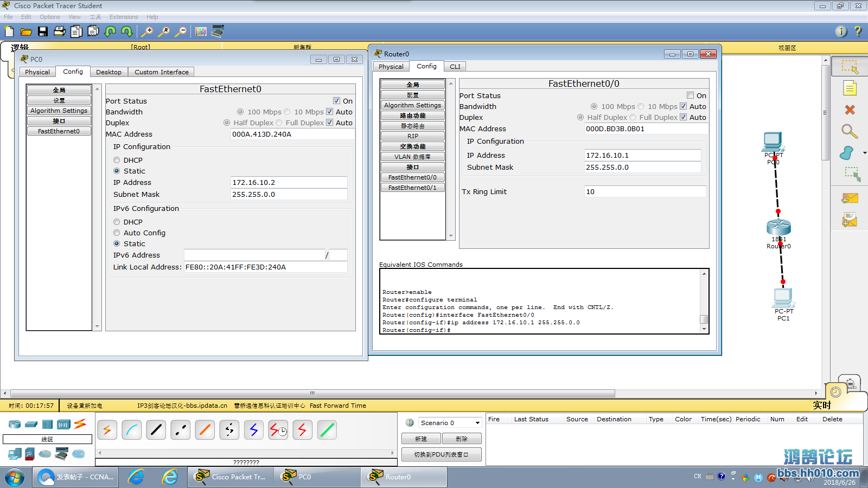This screenshot has height=488, width=868.
Task: Enable Router0 Port Status On checkbox
Action: point(690,95)
